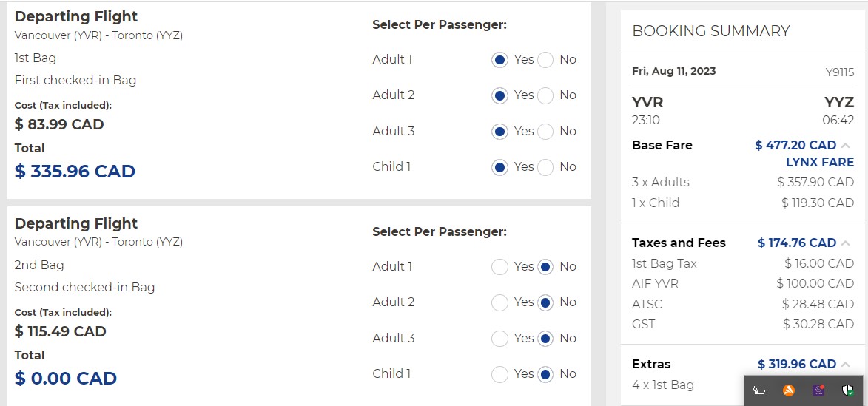The image size is (868, 406).
Task: Click the orange Avast antivirus tray icon
Action: (x=789, y=390)
